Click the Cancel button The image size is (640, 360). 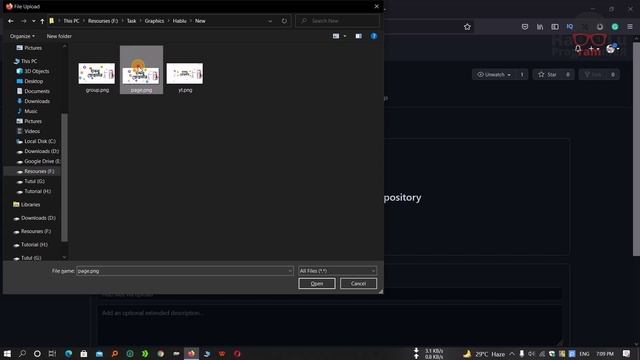point(358,284)
